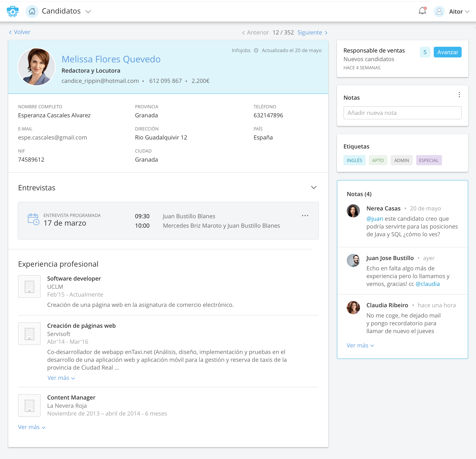
Task: Show more experience with bottom Ver más
Action: [x=32, y=427]
